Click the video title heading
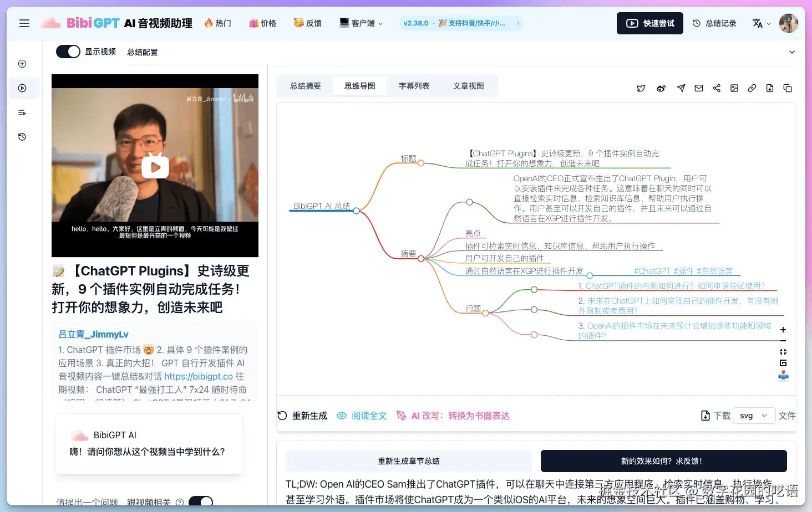 point(151,289)
